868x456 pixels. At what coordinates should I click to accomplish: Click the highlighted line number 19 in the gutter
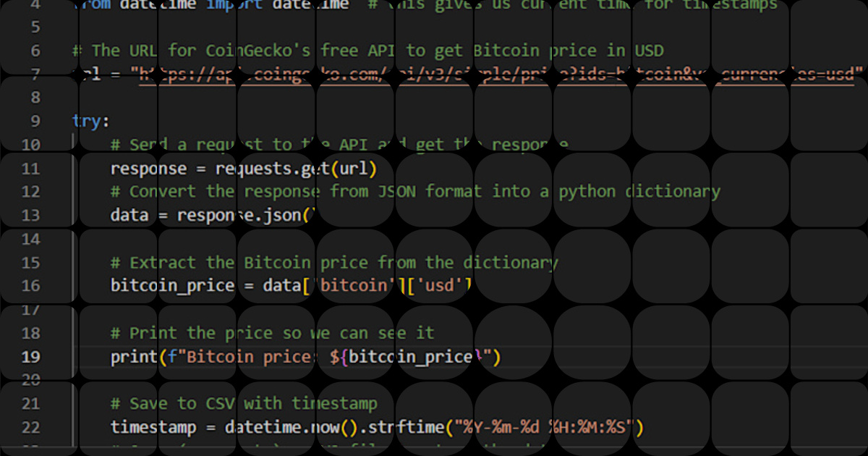31,357
